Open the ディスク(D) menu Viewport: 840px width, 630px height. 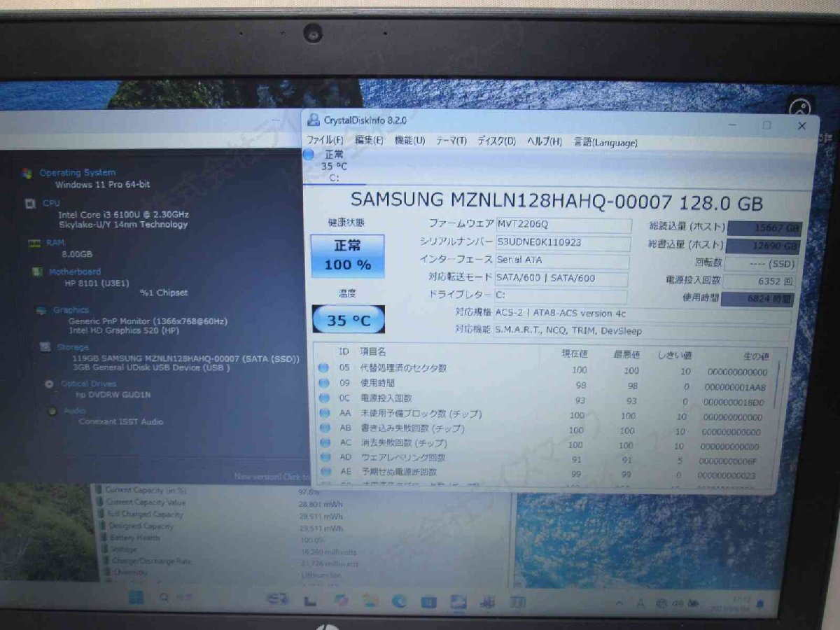point(496,141)
